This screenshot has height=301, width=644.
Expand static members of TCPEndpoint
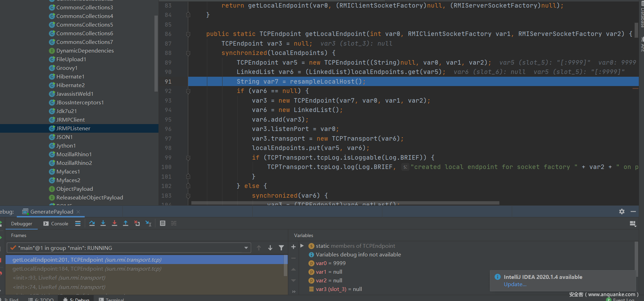point(302,246)
